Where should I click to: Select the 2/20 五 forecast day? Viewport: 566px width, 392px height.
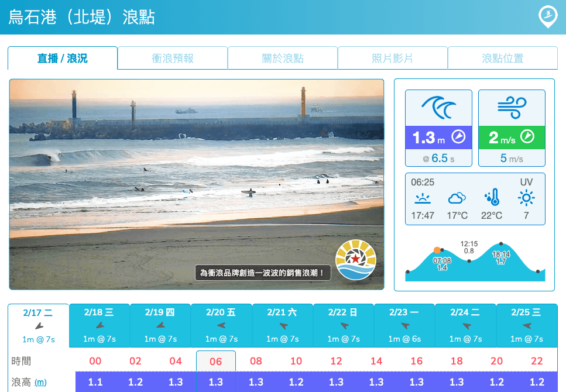click(x=221, y=325)
